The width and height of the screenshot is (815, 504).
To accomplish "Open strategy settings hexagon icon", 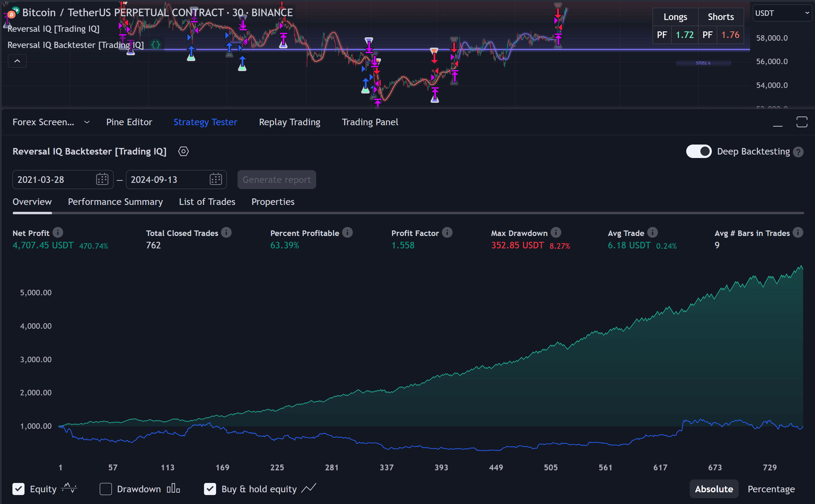I will 183,151.
